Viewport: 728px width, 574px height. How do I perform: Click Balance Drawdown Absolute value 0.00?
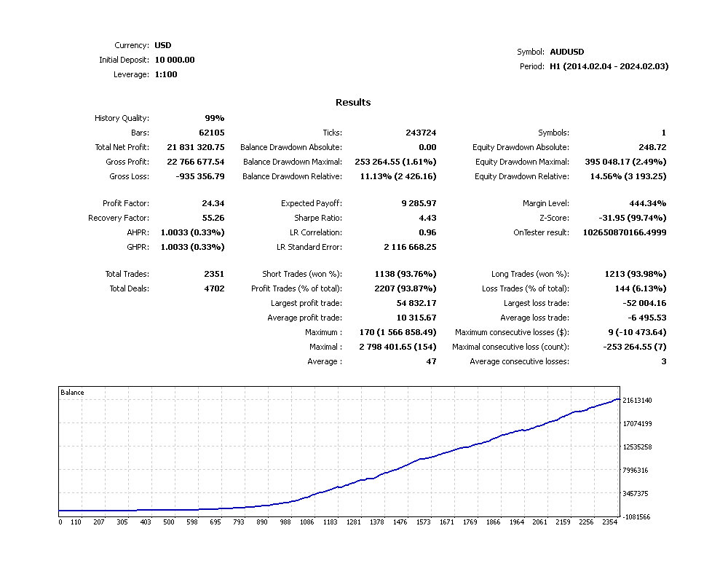pos(427,147)
